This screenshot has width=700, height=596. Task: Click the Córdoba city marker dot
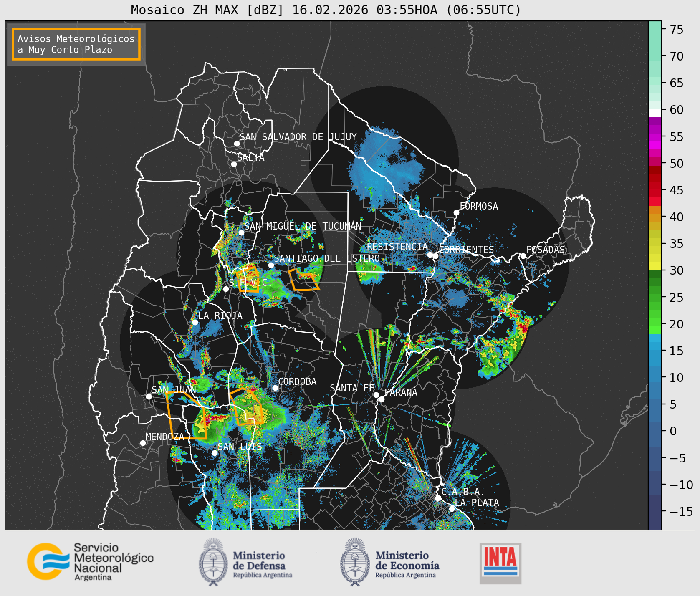275,388
